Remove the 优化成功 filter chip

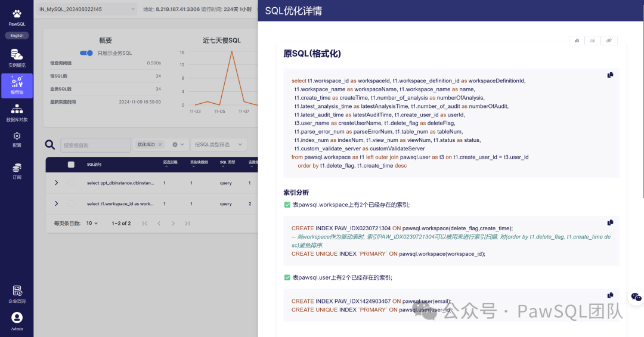(x=160, y=144)
